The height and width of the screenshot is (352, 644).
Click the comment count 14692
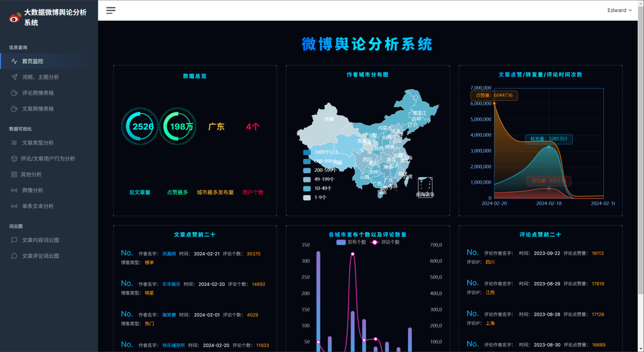click(258, 284)
